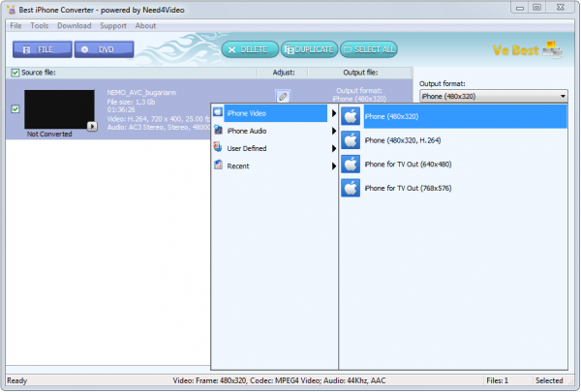Open the Download menu

(75, 25)
